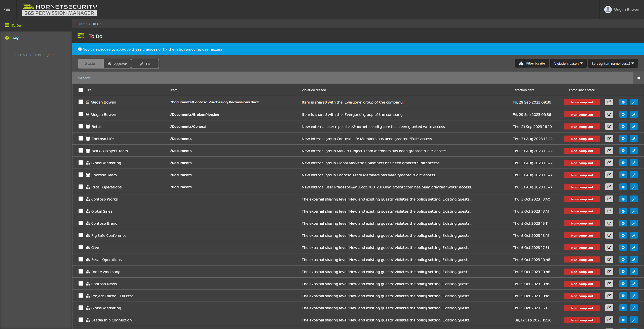Open the external link icon for Contoso Life row
Image resolution: width=644 pixels, height=329 pixels.
click(609, 139)
